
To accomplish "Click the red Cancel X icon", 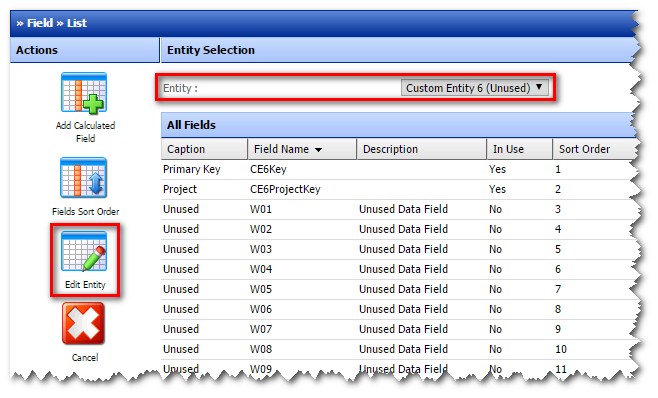I will tap(83, 324).
